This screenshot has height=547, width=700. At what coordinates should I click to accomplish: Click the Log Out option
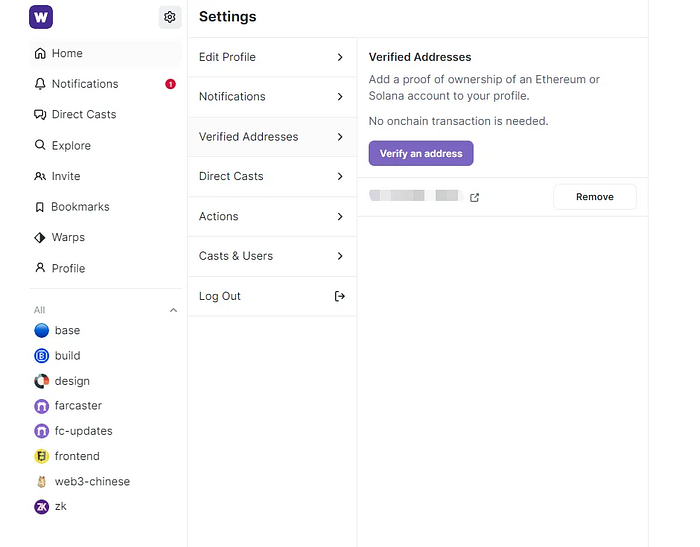pos(272,296)
